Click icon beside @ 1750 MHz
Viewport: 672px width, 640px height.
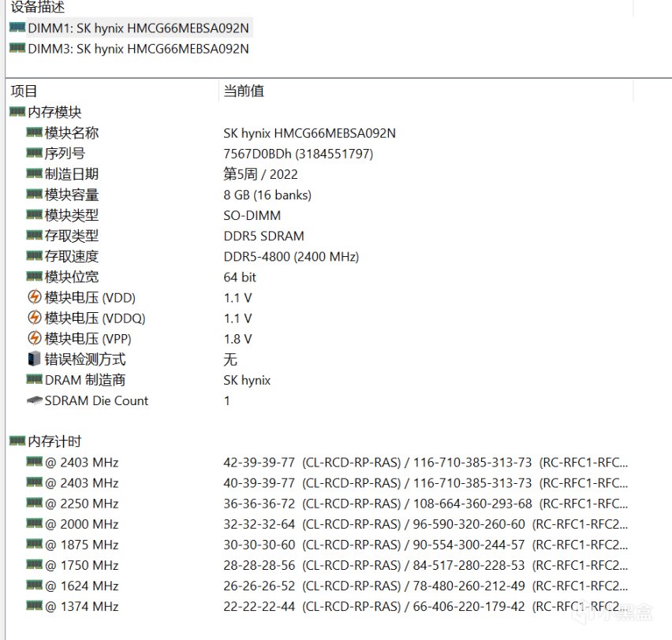pyautogui.click(x=34, y=564)
